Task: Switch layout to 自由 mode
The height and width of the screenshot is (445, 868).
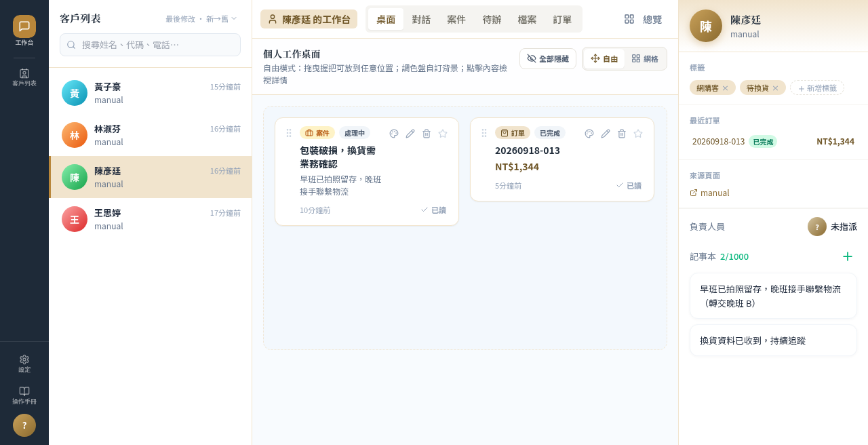Action: tap(604, 59)
